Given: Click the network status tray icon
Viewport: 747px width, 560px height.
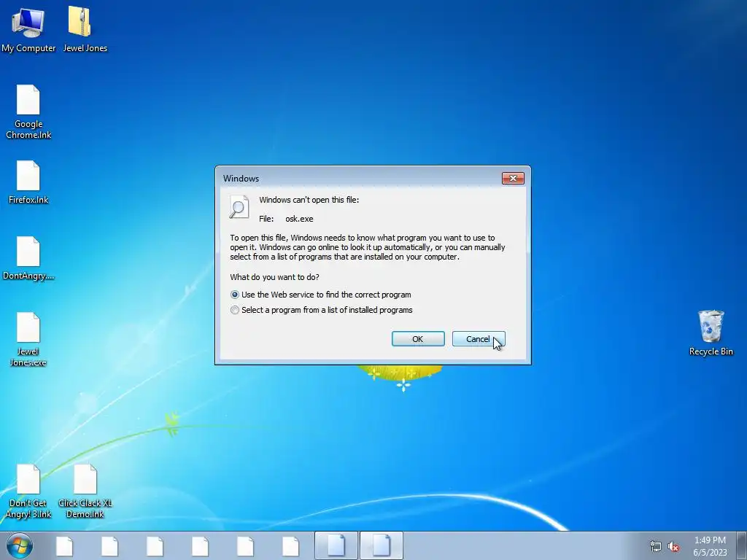Looking at the screenshot, I should [x=656, y=546].
